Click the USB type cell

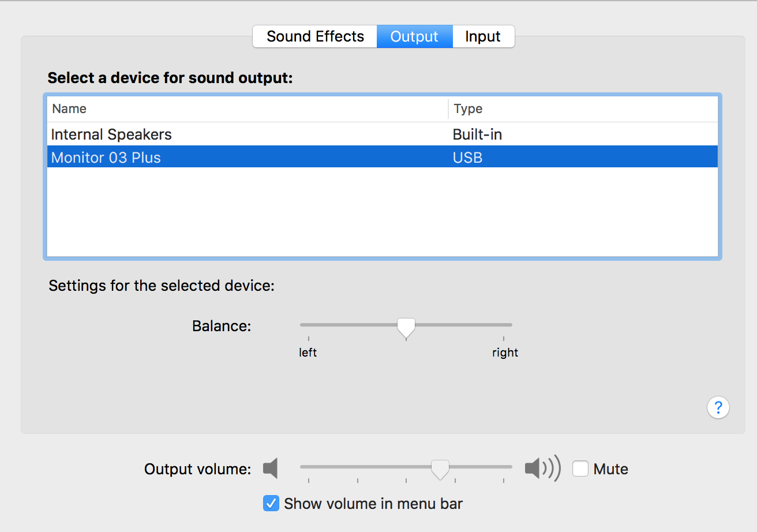point(467,158)
